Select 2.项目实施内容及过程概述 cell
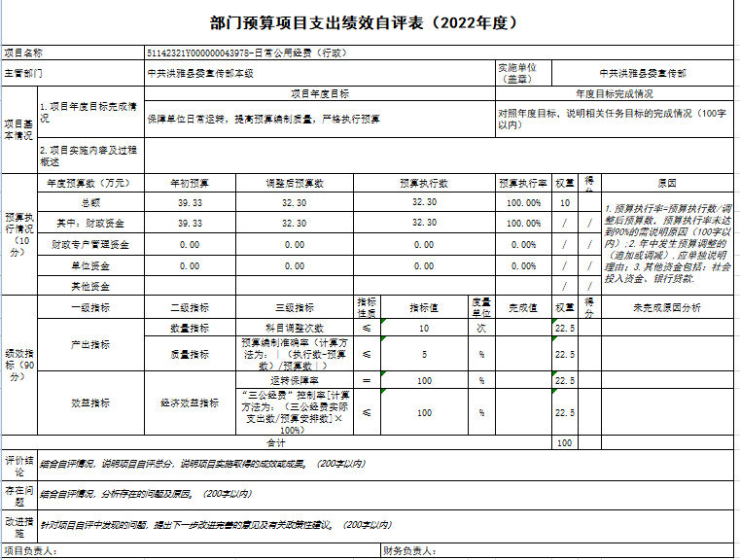Image resolution: width=740 pixels, height=560 pixels. [91, 156]
